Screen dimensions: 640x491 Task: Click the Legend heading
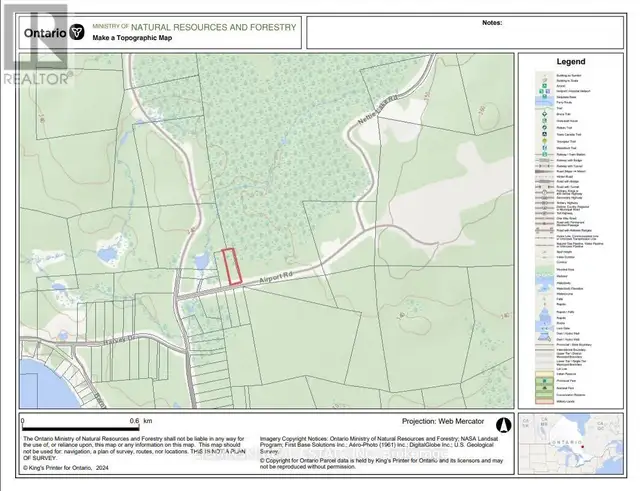[569, 62]
